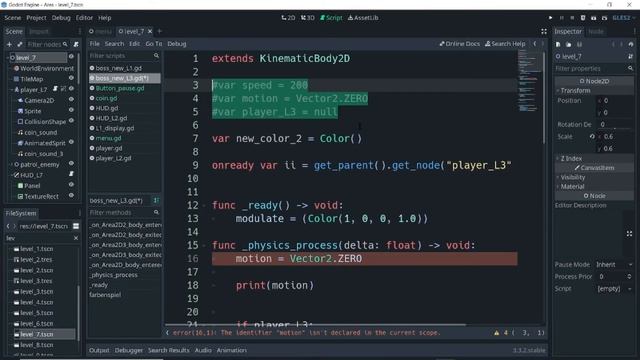Play the project

[x=550, y=18]
